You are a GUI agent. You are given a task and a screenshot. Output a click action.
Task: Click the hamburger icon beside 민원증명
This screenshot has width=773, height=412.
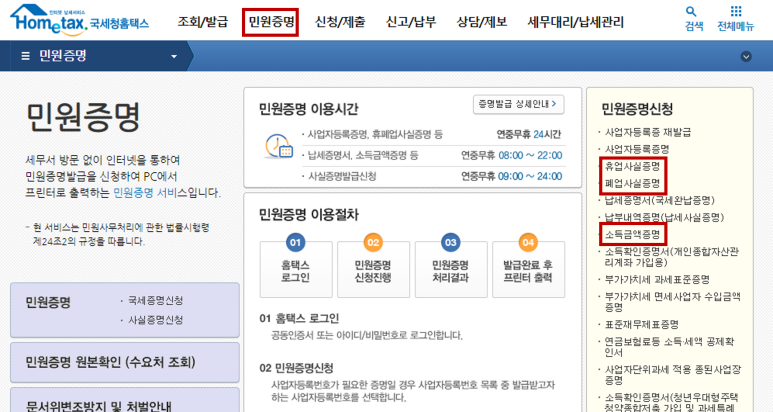pos(26,56)
